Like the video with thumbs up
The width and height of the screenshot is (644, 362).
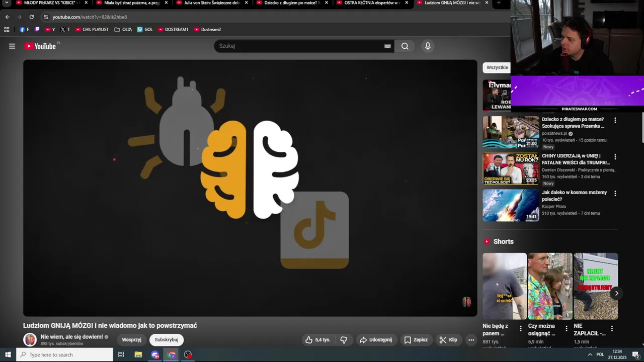click(318, 340)
